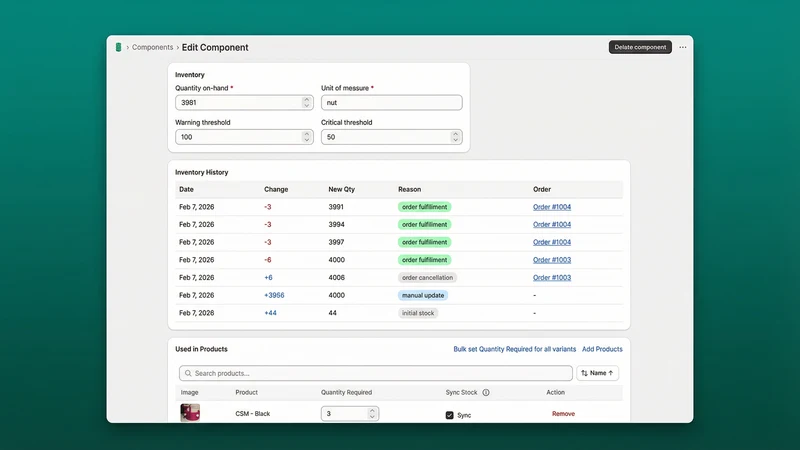Viewport: 800px width, 450px height.
Task: Click the Date column header
Action: pos(186,189)
